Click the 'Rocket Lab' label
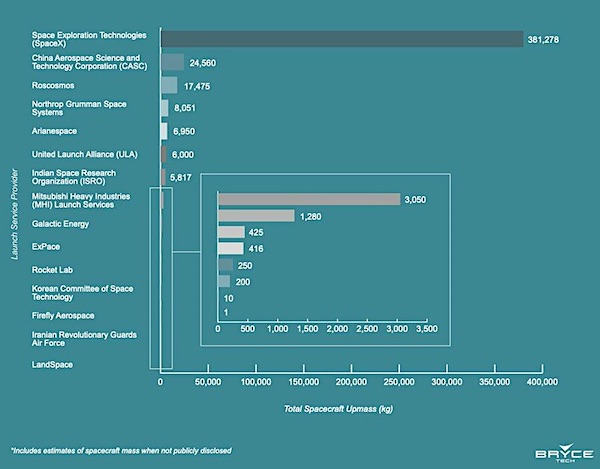The image size is (600, 469). [x=52, y=270]
